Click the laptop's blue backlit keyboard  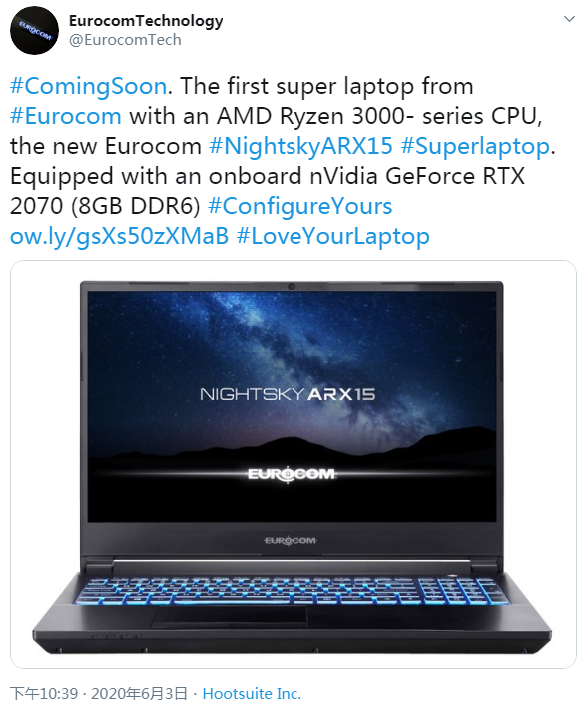[x=291, y=591]
